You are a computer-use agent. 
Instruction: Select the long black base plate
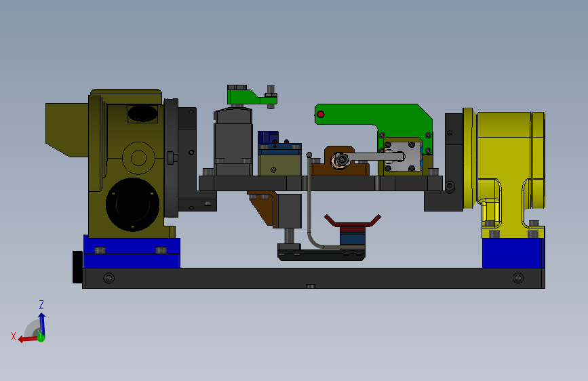[x=313, y=278]
